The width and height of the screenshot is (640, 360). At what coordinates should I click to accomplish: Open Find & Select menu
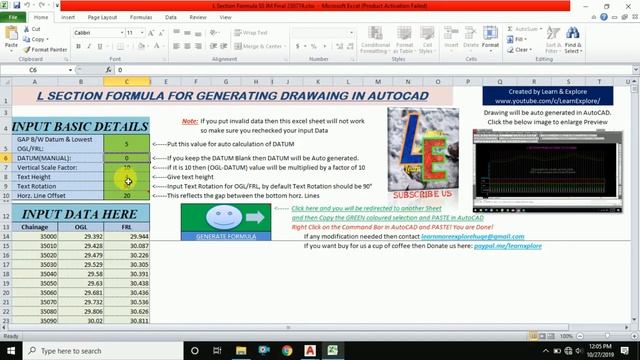[573, 40]
